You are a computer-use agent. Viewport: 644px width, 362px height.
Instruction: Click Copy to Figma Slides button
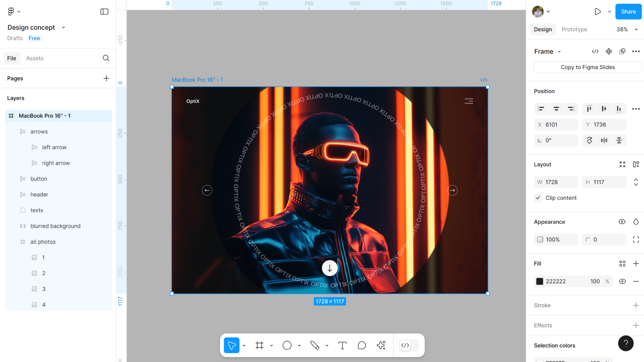(587, 67)
